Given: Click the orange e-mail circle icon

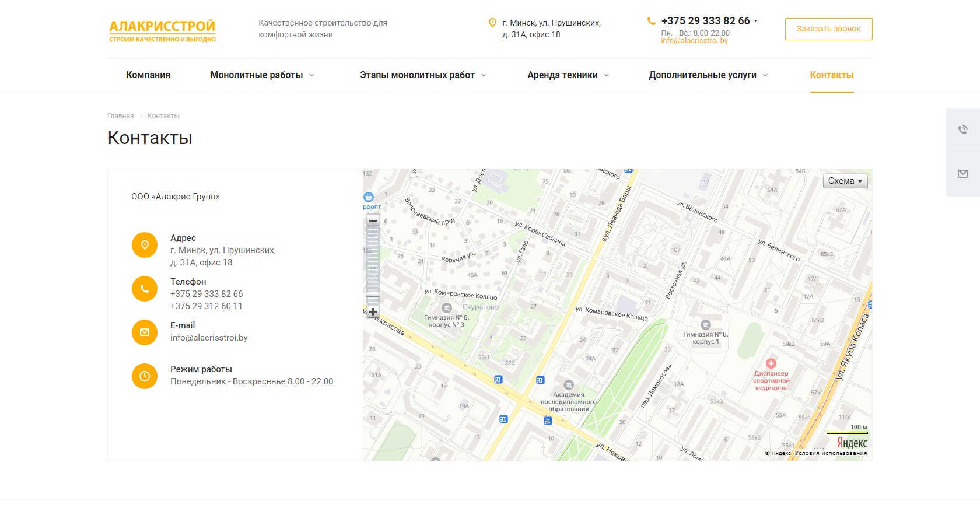Looking at the screenshot, I should (x=145, y=332).
